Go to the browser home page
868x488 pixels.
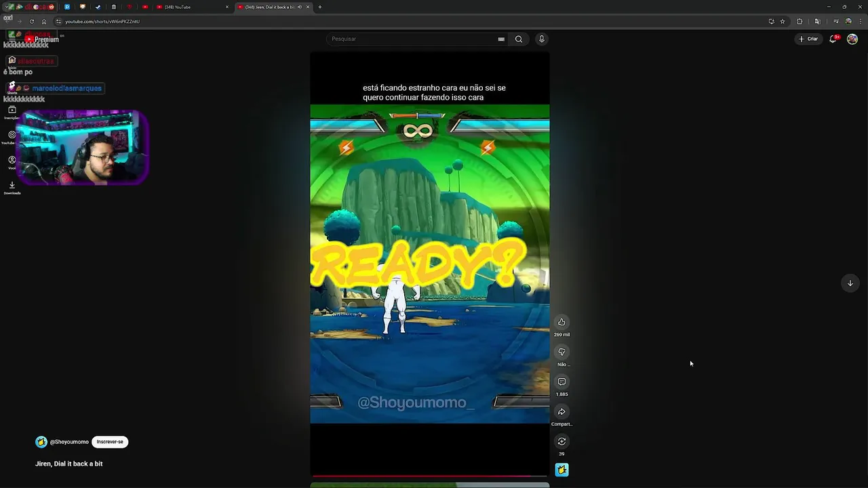pyautogui.click(x=44, y=21)
